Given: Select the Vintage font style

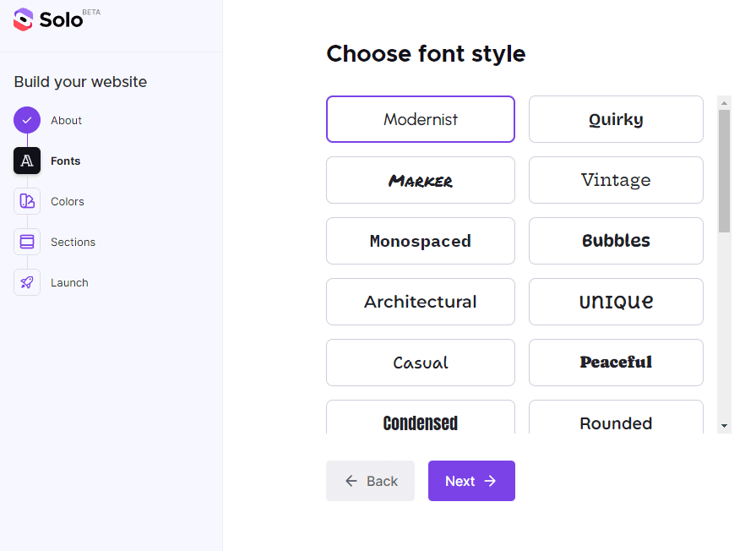Looking at the screenshot, I should click(x=616, y=180).
